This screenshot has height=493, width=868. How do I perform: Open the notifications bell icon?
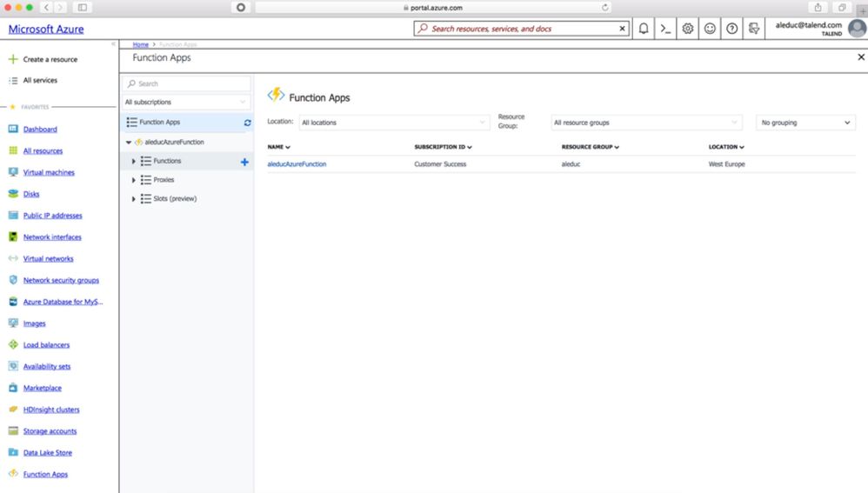click(x=644, y=28)
